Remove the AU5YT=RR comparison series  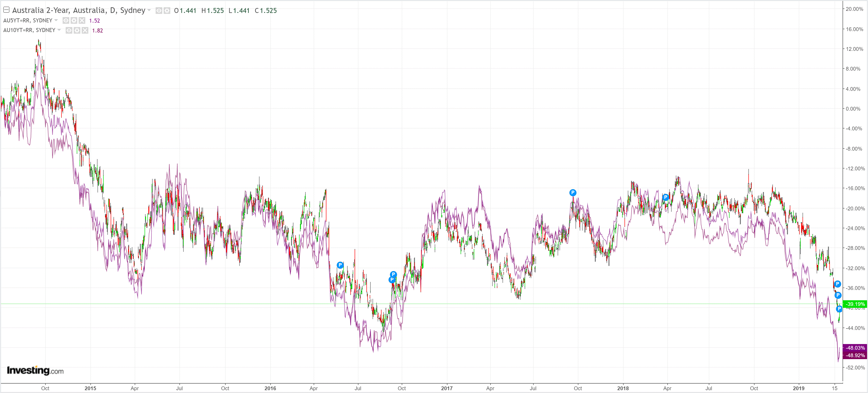coord(82,20)
